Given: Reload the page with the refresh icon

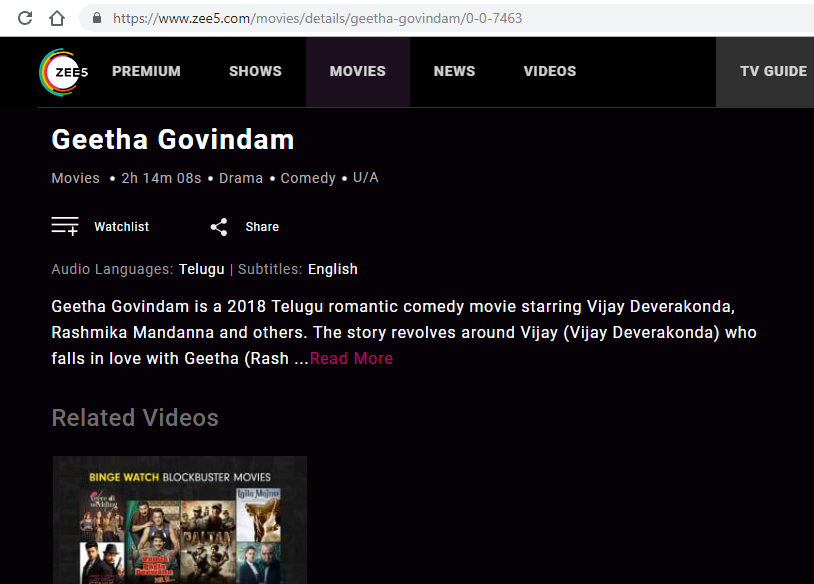Looking at the screenshot, I should pos(25,18).
